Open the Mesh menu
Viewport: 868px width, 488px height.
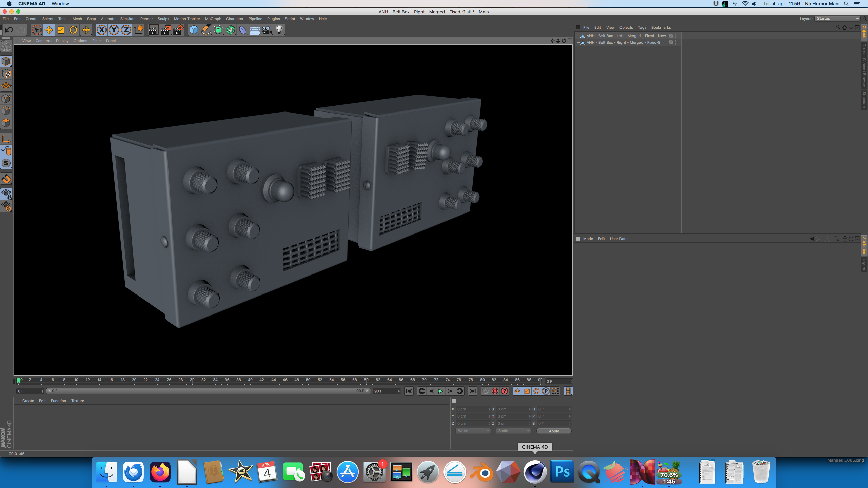[x=77, y=19]
